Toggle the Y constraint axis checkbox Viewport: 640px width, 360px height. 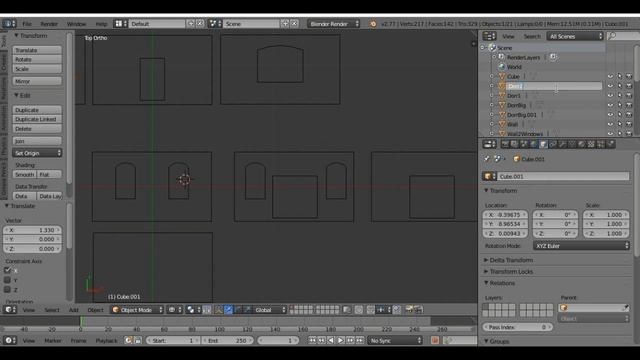click(x=7, y=280)
